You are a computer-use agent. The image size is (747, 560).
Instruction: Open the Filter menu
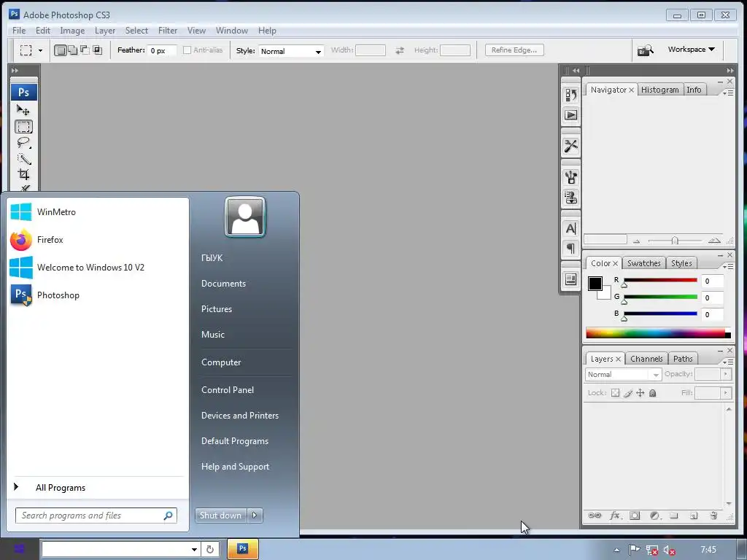tap(168, 31)
